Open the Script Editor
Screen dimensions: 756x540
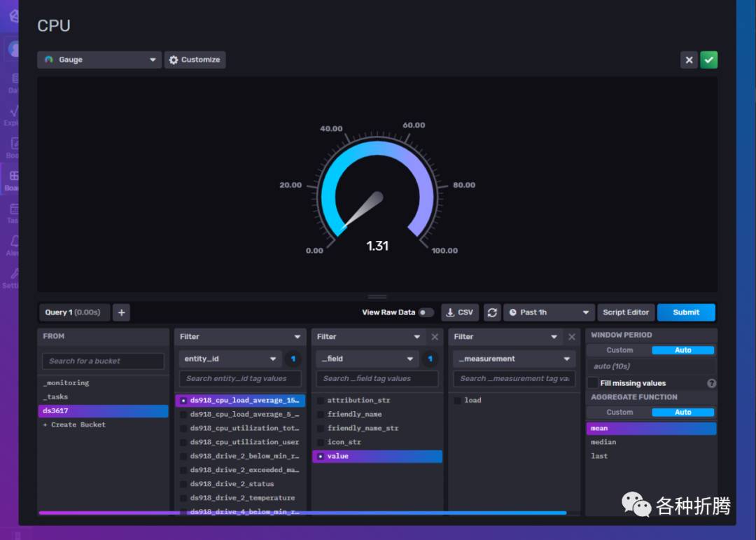pyautogui.click(x=626, y=312)
